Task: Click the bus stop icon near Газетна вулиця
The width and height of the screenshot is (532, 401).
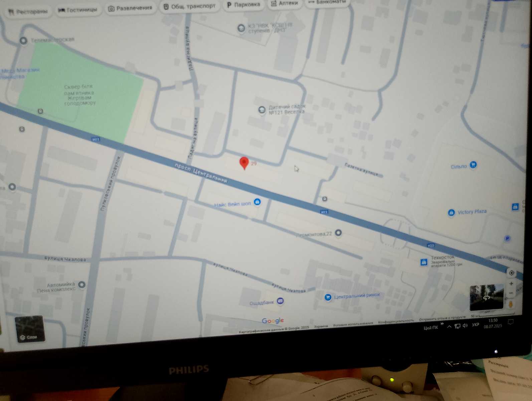Action: pos(325,199)
